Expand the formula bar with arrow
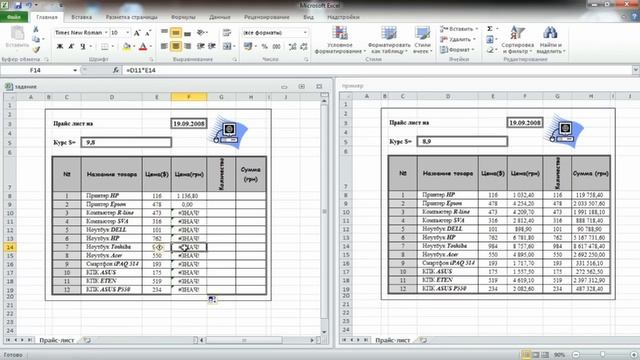640x360 pixels. [636, 70]
